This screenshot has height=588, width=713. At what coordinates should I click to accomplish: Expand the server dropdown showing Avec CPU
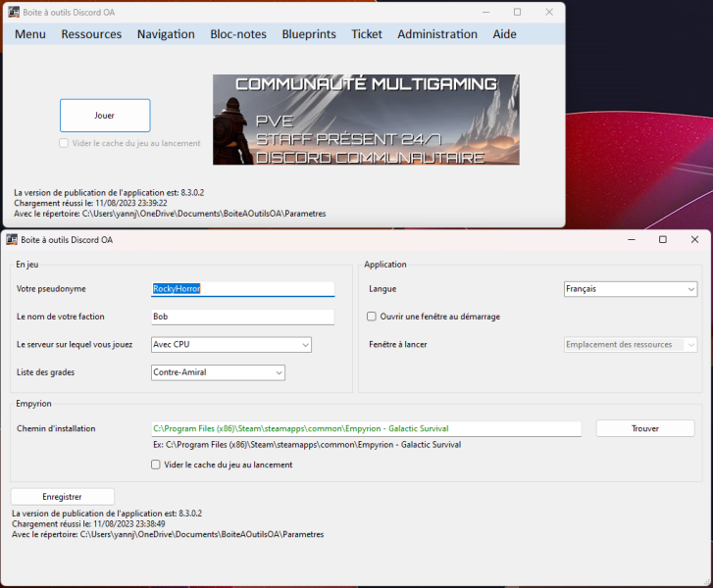pyautogui.click(x=305, y=345)
